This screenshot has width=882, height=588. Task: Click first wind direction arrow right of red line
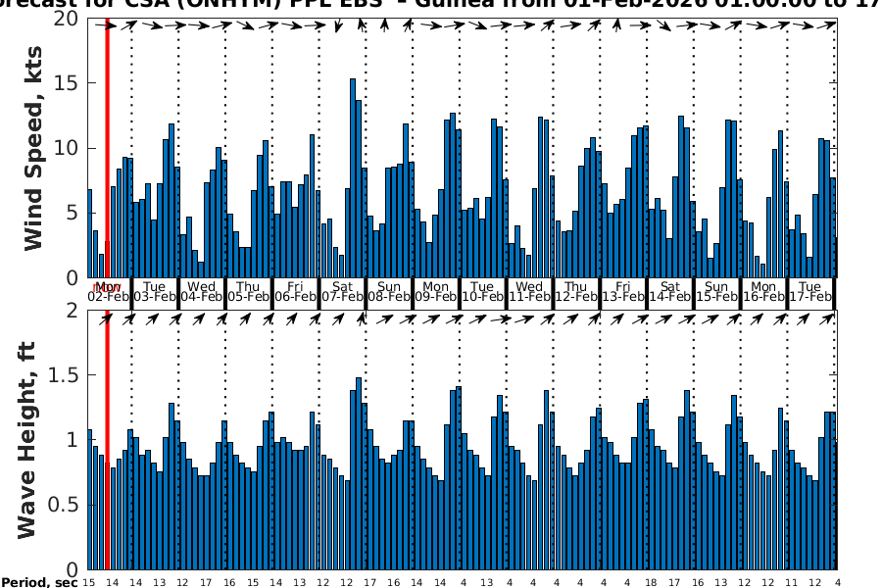click(x=130, y=25)
